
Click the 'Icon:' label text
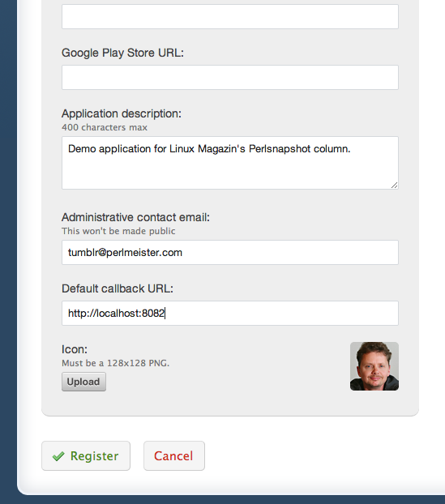(75, 349)
